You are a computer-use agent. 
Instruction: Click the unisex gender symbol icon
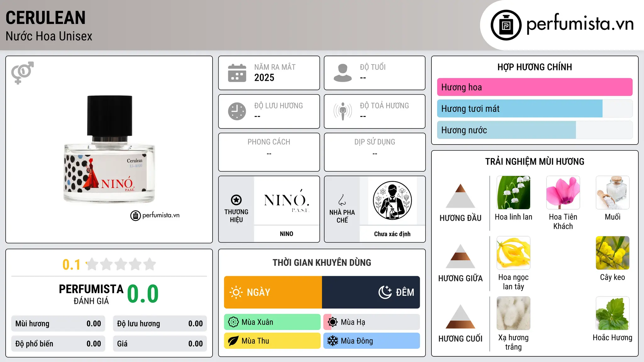coord(22,73)
